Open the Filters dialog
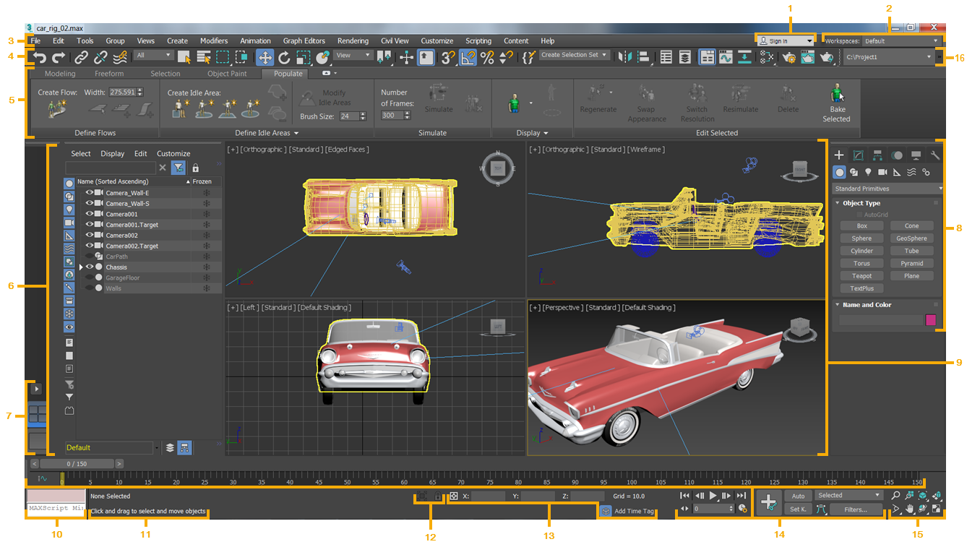This screenshot has width=980, height=547. (x=857, y=509)
